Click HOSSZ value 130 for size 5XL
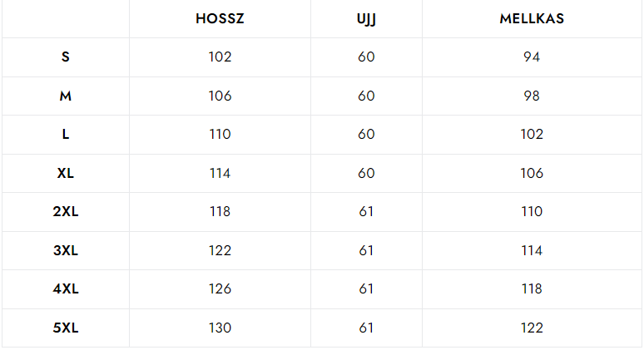Image resolution: width=644 pixels, height=350 pixels. coord(220,328)
